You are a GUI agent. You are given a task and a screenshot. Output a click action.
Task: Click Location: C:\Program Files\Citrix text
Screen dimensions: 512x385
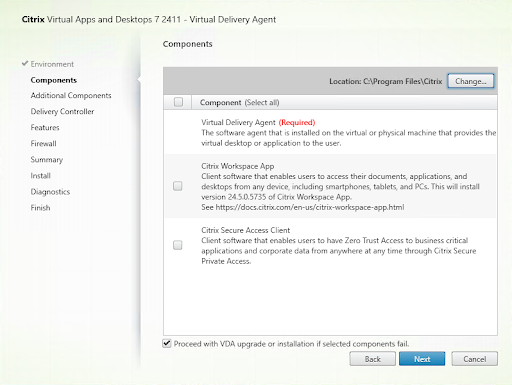point(386,81)
